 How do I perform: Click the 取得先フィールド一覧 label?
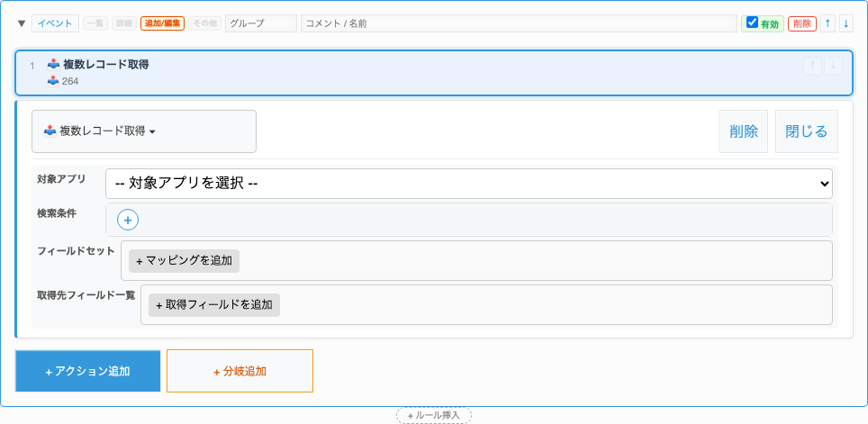[86, 295]
